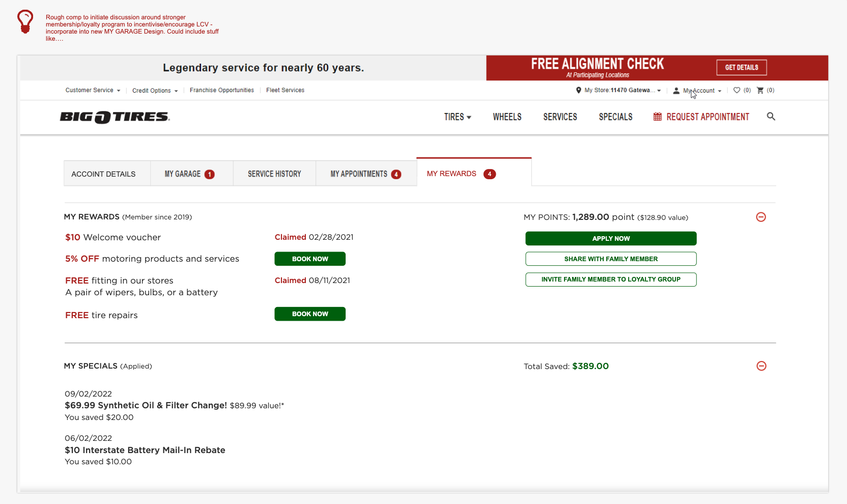
Task: Click GET DETAILS on alignment check banner
Action: coord(741,67)
